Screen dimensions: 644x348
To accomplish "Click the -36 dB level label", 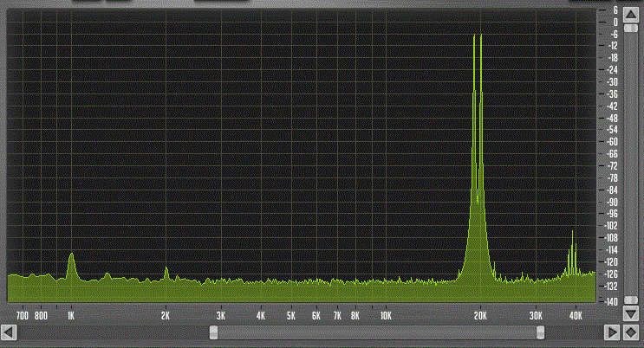I will tap(613, 94).
